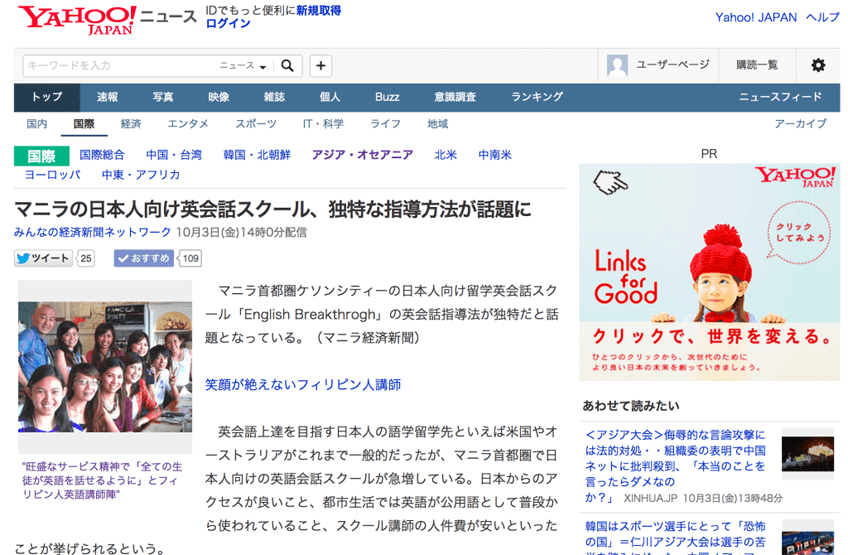The image size is (848, 555).
Task: Click the plus icon beside search
Action: (321, 66)
